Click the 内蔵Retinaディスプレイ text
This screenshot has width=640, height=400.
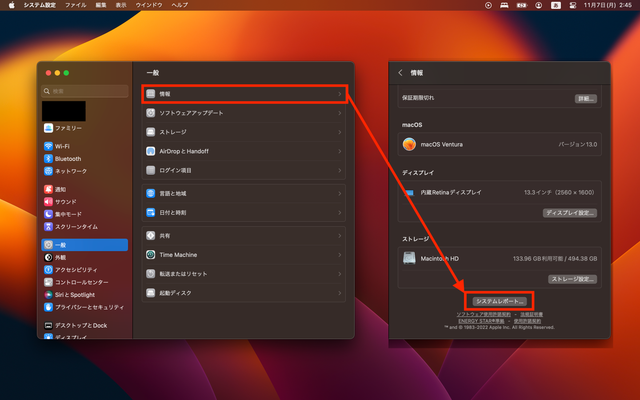pos(451,192)
